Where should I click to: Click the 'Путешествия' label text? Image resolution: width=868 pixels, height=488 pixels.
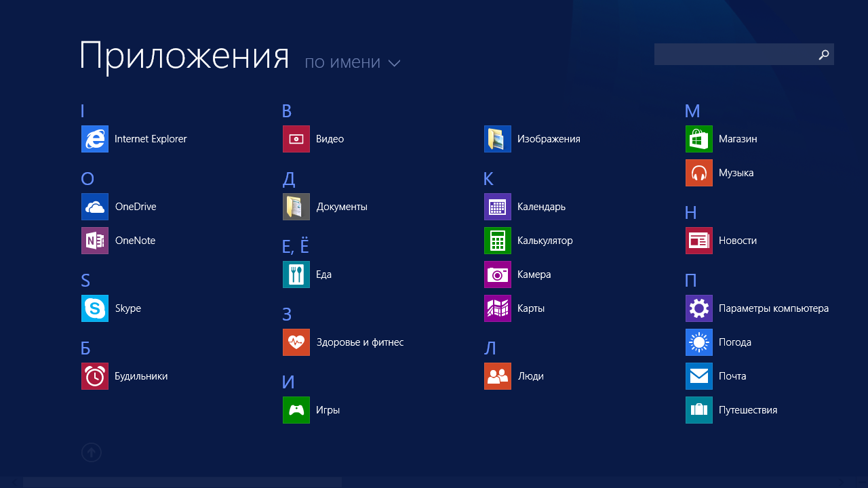[748, 410]
